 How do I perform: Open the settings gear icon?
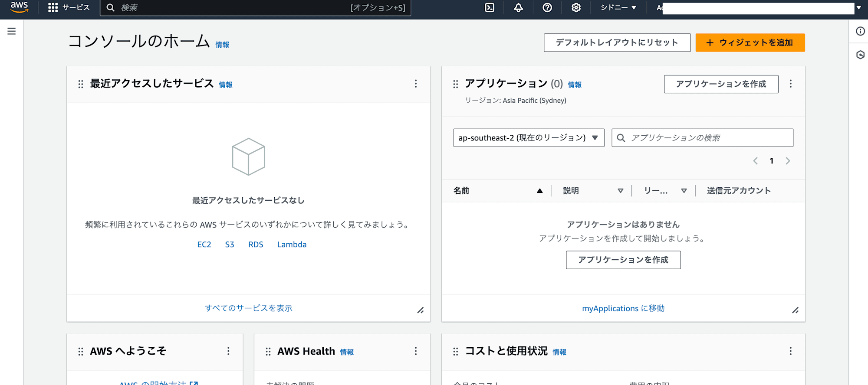point(576,7)
